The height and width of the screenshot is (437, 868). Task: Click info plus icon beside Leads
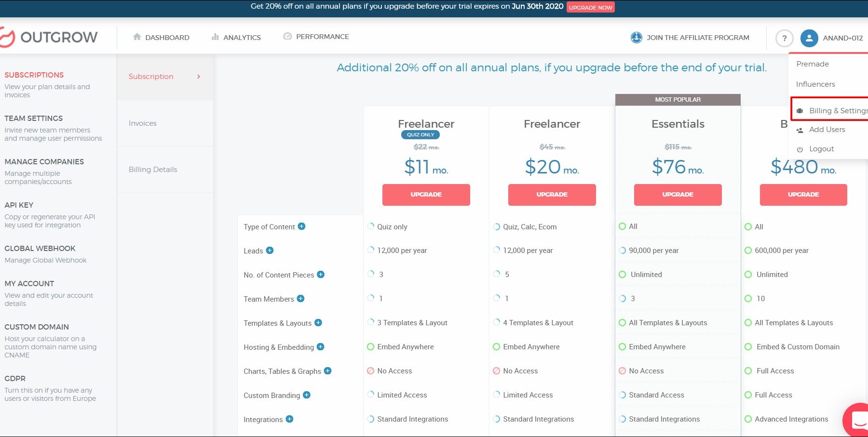270,251
